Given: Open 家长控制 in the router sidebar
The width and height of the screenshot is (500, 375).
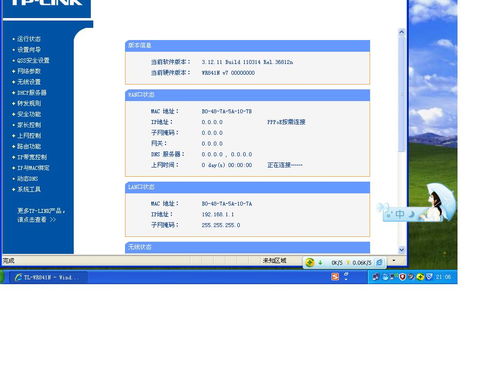Looking at the screenshot, I should (x=29, y=125).
